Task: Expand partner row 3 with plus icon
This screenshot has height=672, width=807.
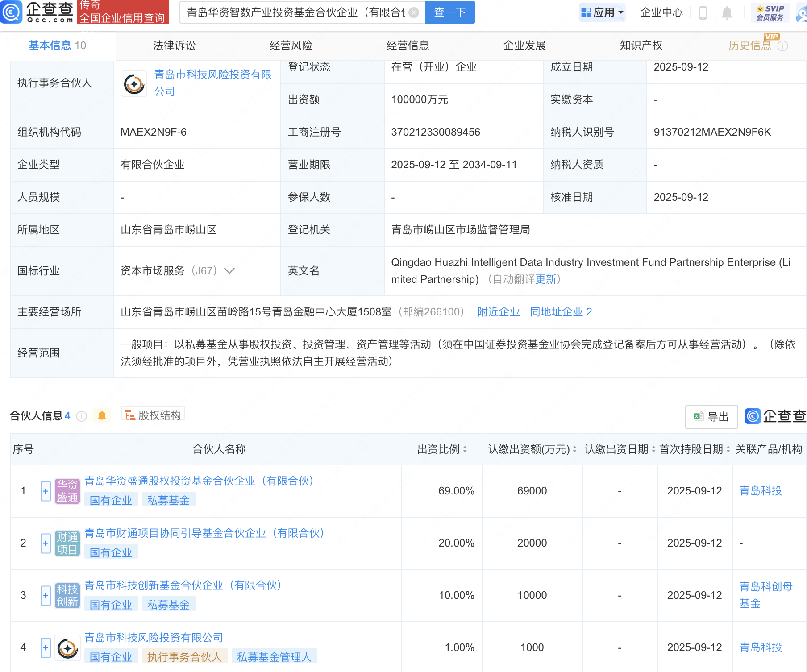Action: (46, 596)
